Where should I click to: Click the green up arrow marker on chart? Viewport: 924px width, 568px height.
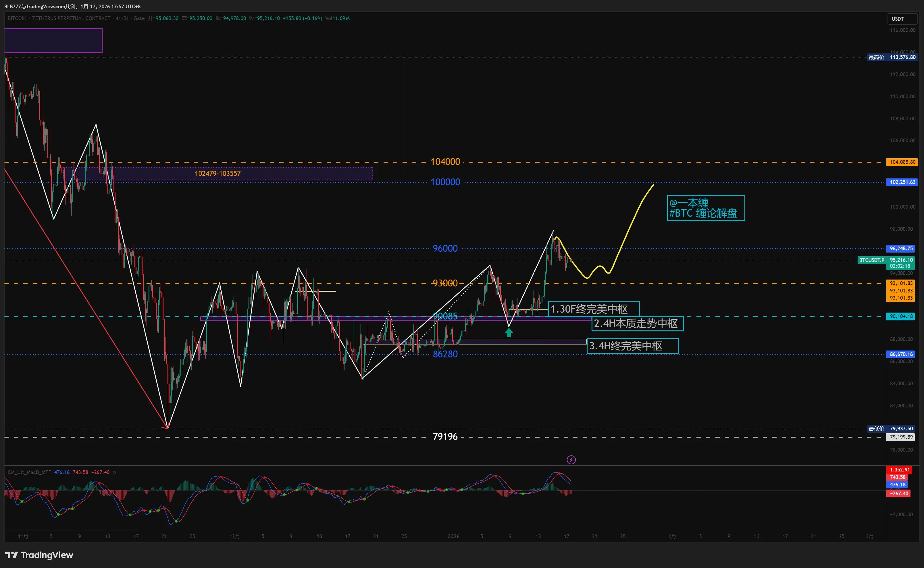coord(509,333)
